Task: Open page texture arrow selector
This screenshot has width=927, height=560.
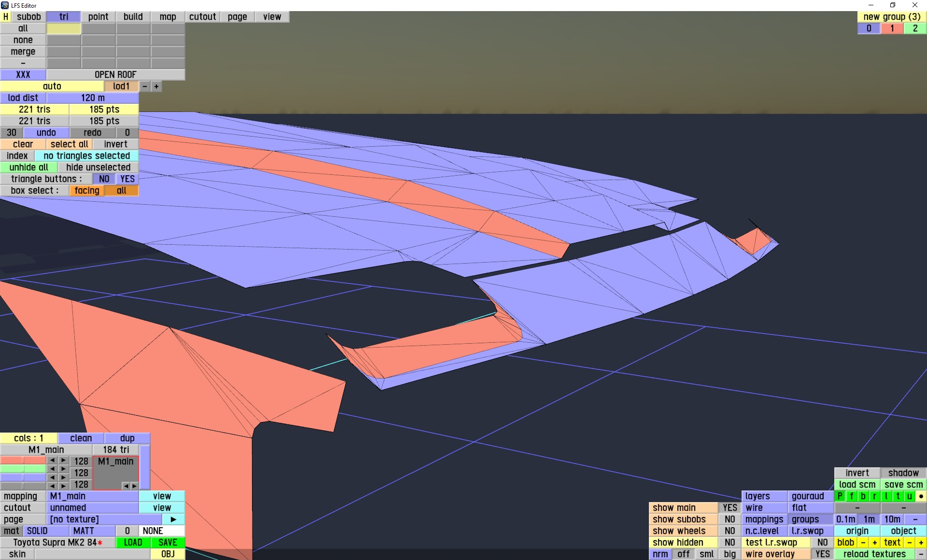Action: 173,519
